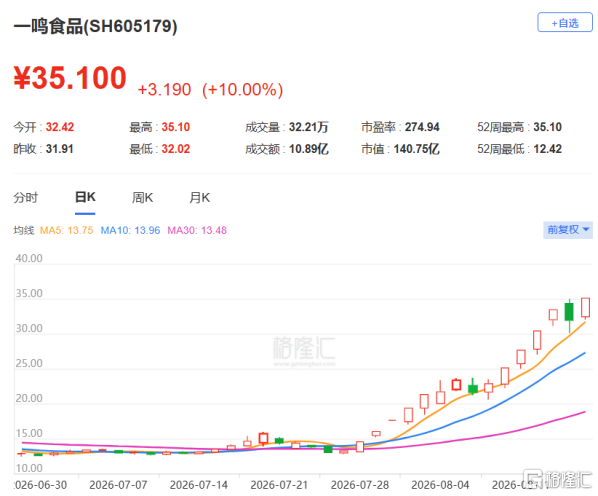The height and width of the screenshot is (496, 598).
Task: Click the current price ¥35.100
Action: [x=70, y=78]
